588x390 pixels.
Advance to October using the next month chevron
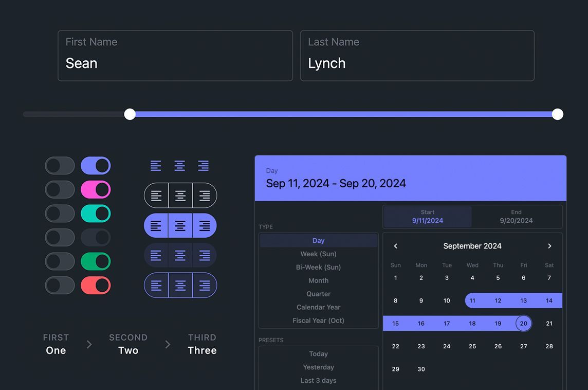click(x=549, y=246)
